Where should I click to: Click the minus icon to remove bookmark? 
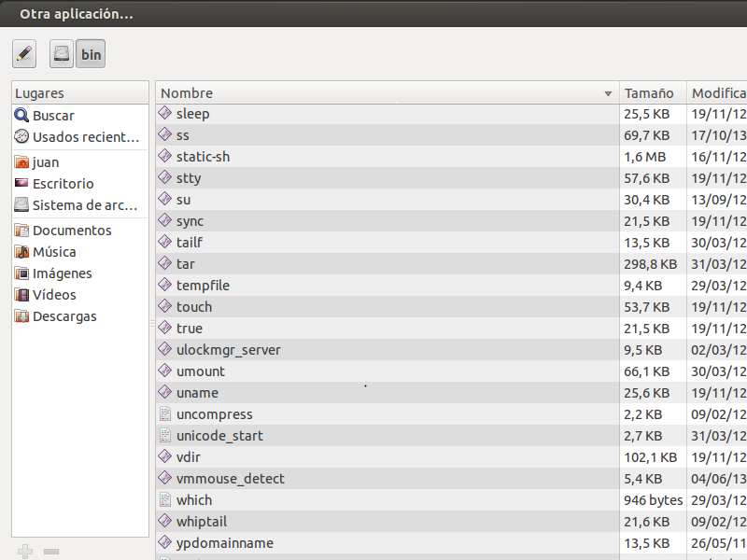[51, 552]
